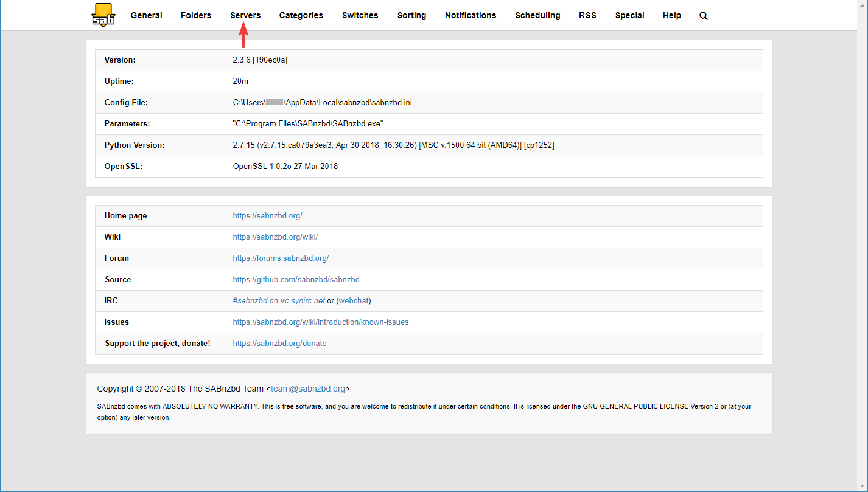The width and height of the screenshot is (868, 492).
Task: Select the Python version 2.7.15 text
Action: click(x=393, y=145)
